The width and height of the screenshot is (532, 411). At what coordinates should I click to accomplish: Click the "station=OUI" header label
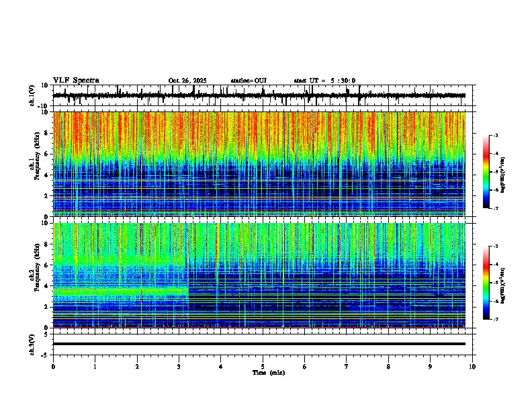pyautogui.click(x=249, y=81)
